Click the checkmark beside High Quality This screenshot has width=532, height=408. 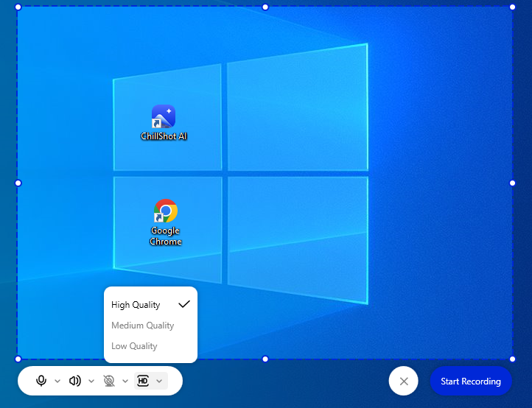[184, 304]
